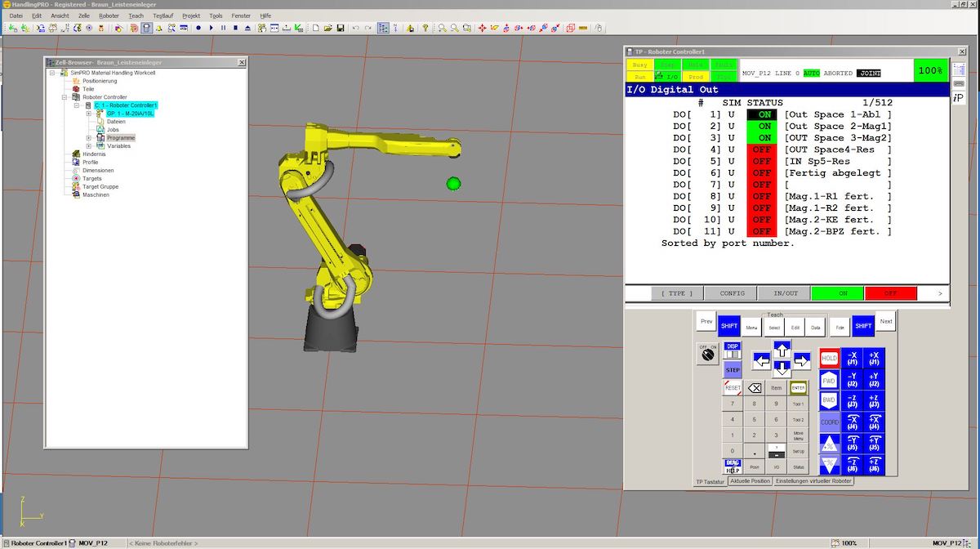Set selected output with green ON softkey

click(837, 293)
